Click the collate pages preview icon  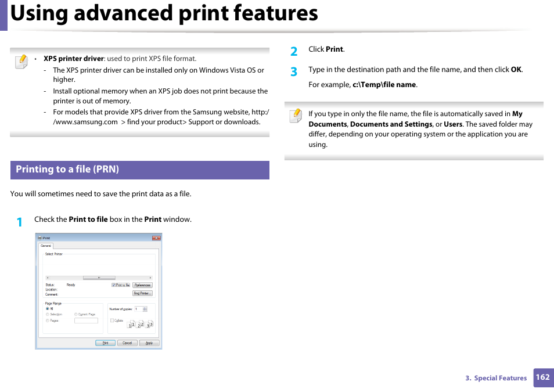click(x=141, y=324)
